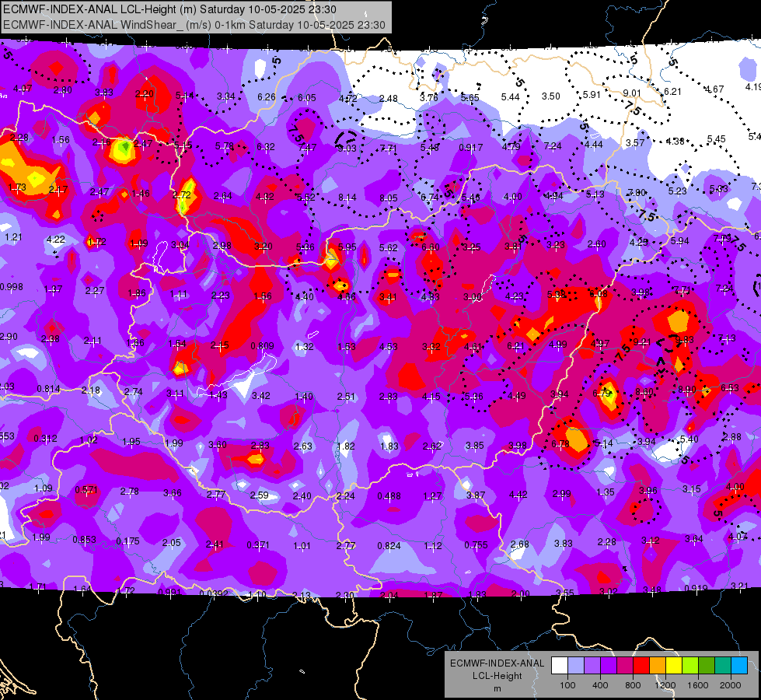Click the LCL-Height label in the legend
Viewport: 761px width, 700px height.
pyautogui.click(x=497, y=676)
